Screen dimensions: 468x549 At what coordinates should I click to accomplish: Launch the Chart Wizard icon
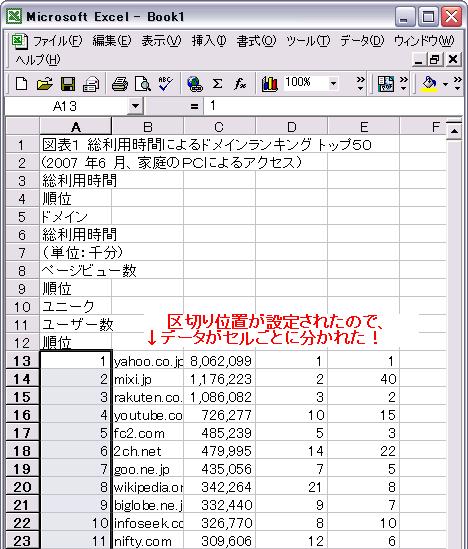(269, 84)
